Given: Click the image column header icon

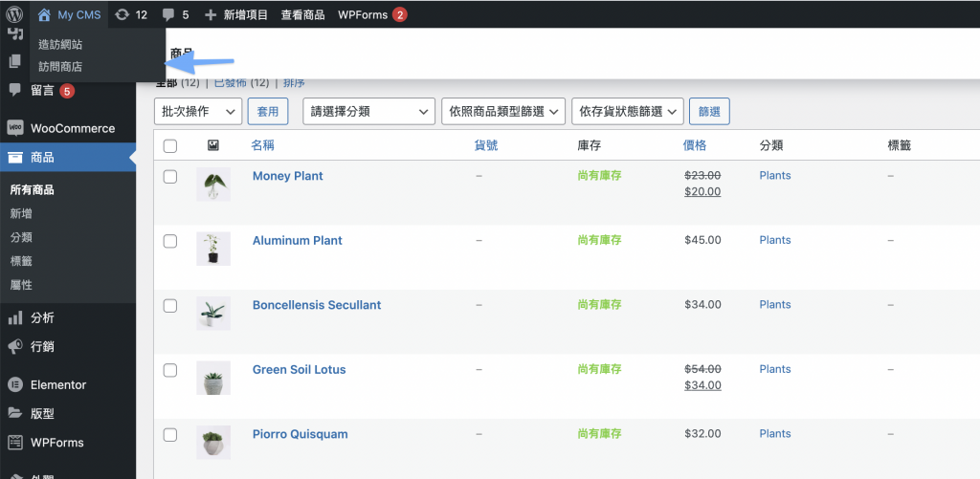Looking at the screenshot, I should click(x=213, y=145).
